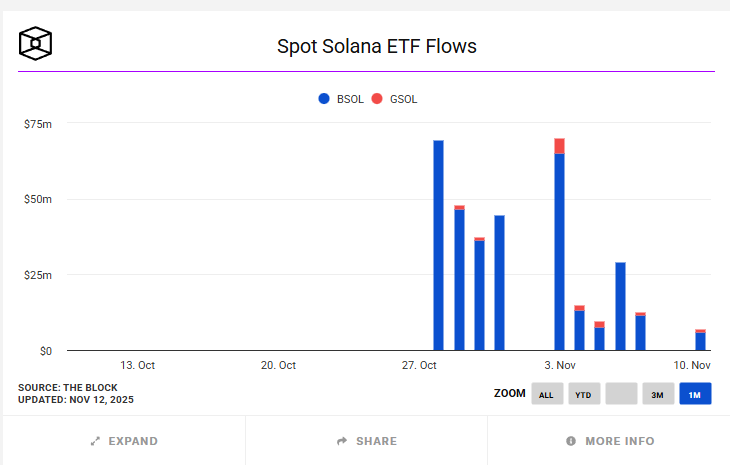Click the share arrow icon

tap(342, 441)
